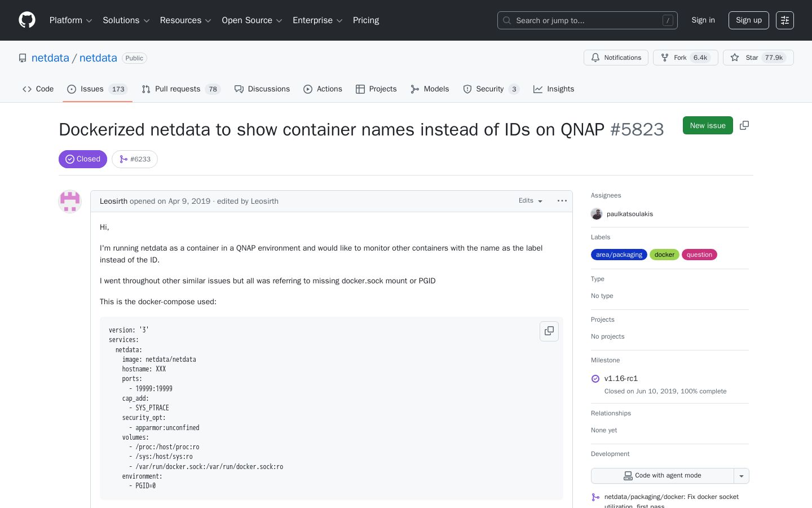Open the issue date Apr 9, 2019 link
Image resolution: width=812 pixels, height=508 pixels.
tap(189, 201)
